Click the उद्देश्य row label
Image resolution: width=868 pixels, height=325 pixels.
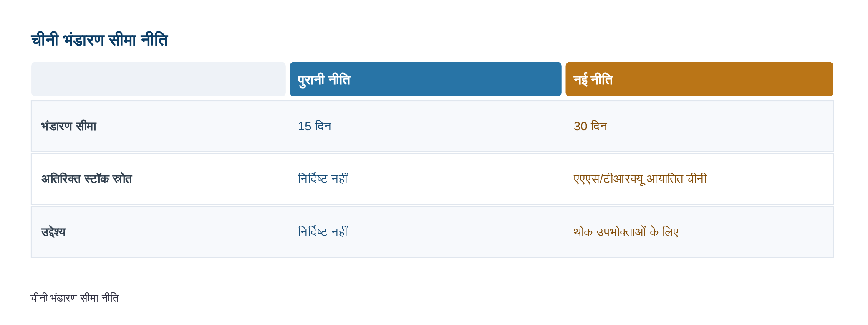tap(53, 232)
